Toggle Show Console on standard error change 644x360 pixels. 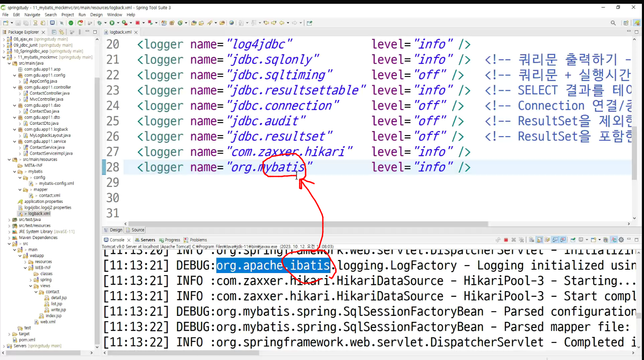[563, 240]
